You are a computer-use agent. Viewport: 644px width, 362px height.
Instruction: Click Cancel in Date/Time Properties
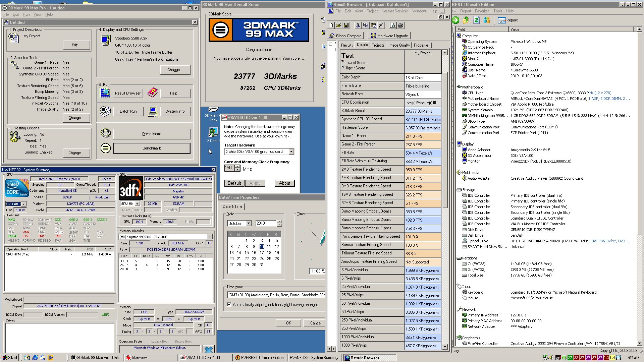coord(314,323)
